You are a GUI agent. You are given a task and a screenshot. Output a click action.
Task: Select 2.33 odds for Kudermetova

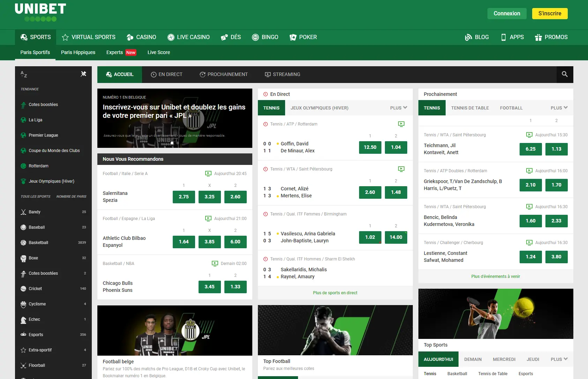coord(557,221)
